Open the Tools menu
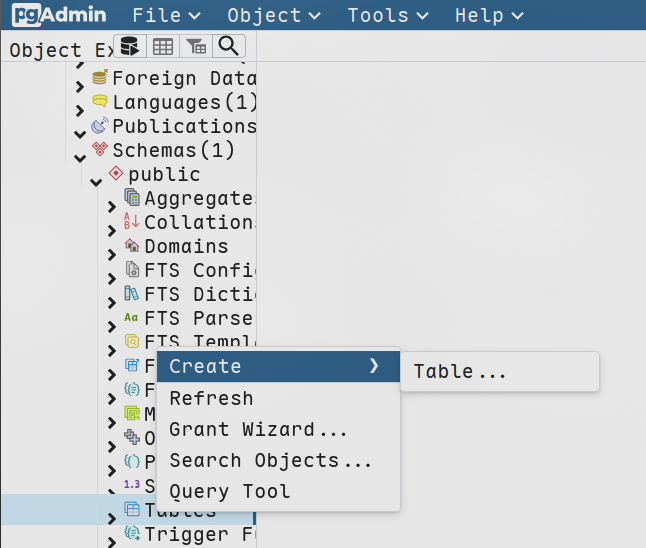 coord(388,15)
